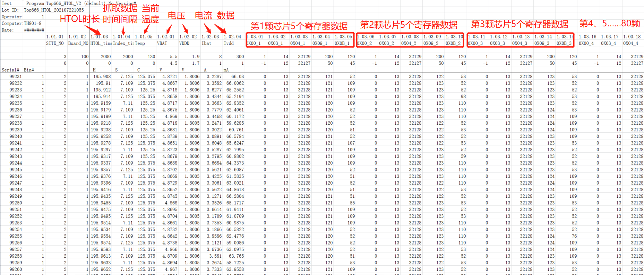This screenshot has height=275, width=644.
Task: Select Ivdd value 60.761
Action: point(236,130)
